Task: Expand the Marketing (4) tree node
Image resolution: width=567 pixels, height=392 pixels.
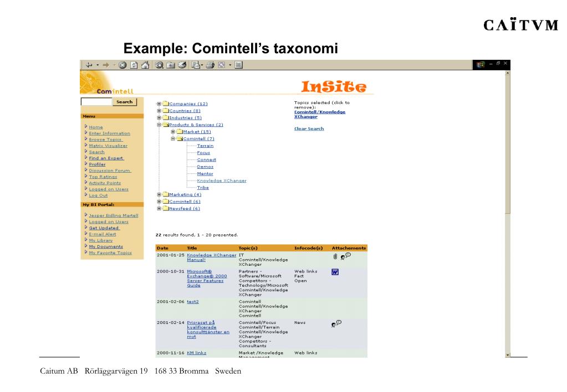Action: click(x=159, y=195)
